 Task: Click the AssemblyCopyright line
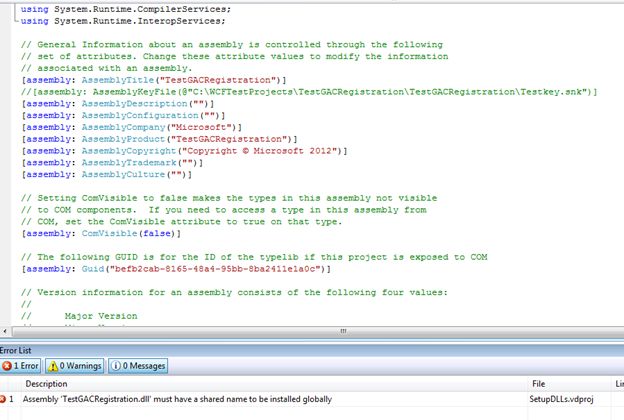click(x=184, y=151)
